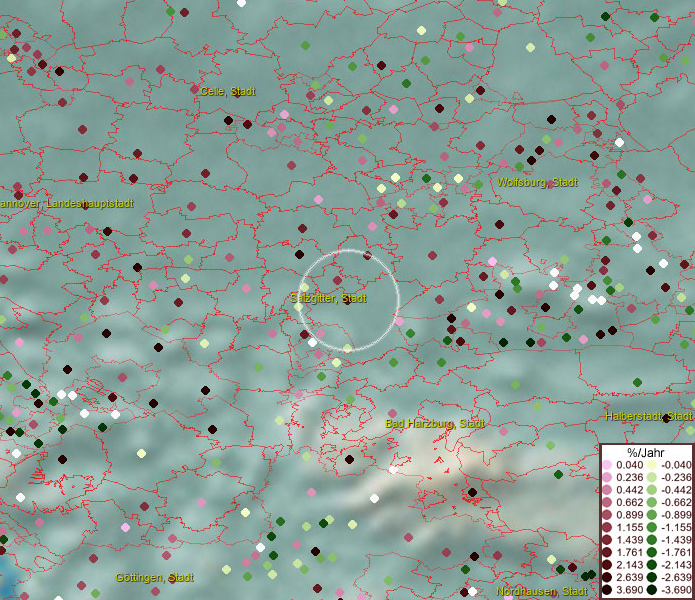Select the legend dot beside 0.442
Screen dimensions: 695x600
pos(607,490)
